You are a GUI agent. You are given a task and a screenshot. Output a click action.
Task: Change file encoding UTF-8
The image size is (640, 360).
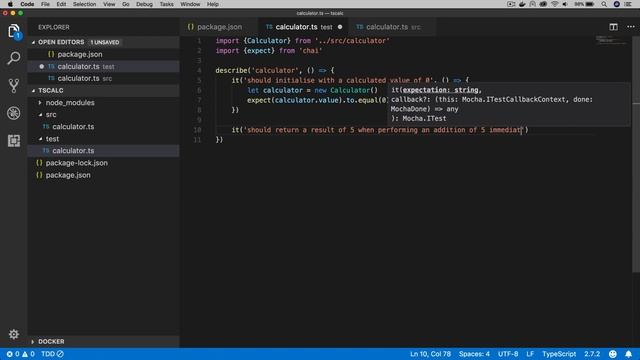pos(508,354)
